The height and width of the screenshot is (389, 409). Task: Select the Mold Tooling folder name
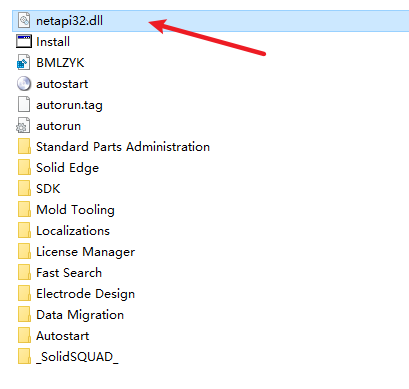click(x=75, y=210)
